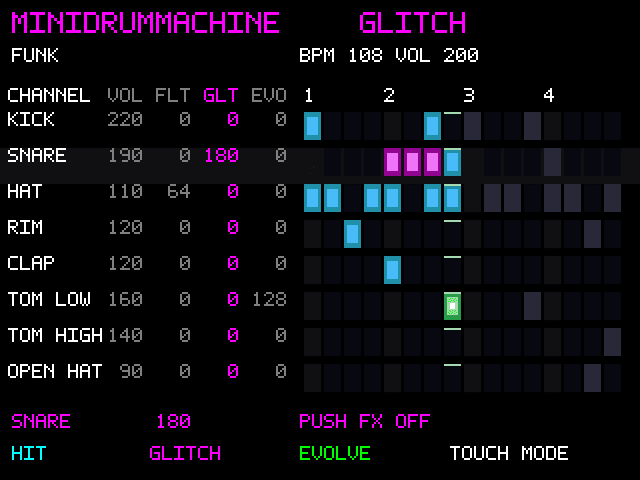The image size is (640, 480).
Task: Click the BPM 108 tempo readout
Action: coord(341,55)
